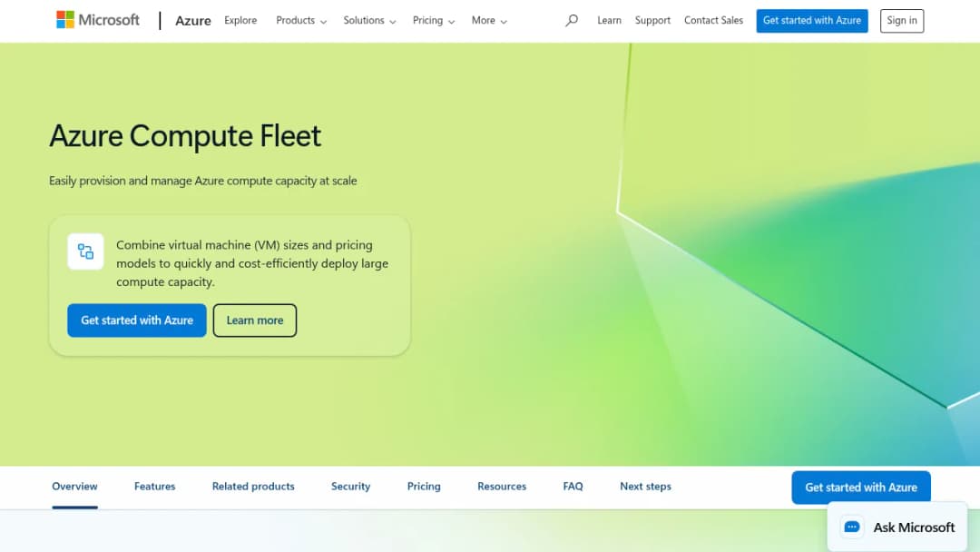Click the Sign in button
The width and height of the screenshot is (980, 552).
[x=902, y=21]
